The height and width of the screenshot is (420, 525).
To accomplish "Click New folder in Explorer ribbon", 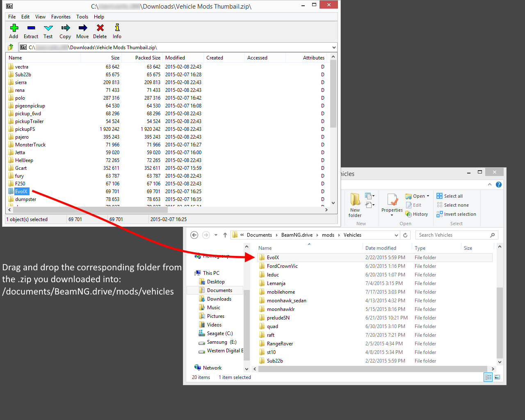I will 355,205.
